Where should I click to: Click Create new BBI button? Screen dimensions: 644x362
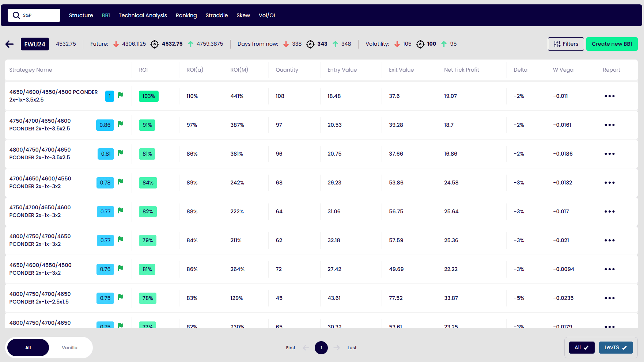[611, 44]
